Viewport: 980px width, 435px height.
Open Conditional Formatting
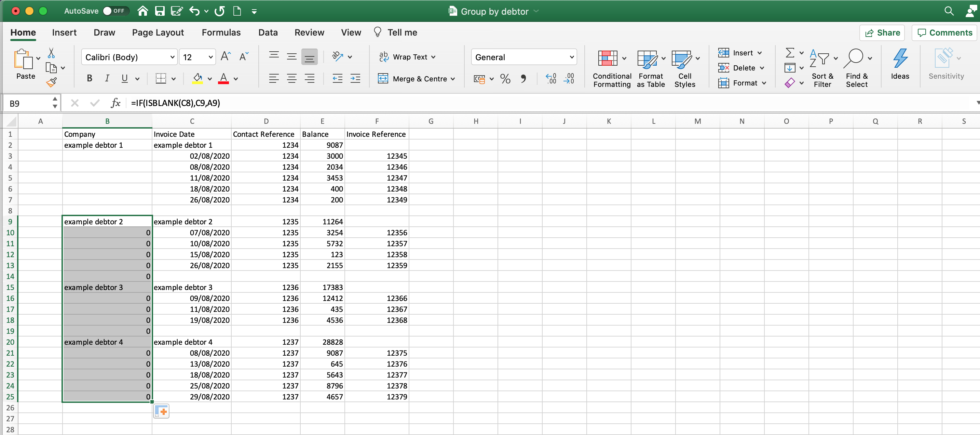pyautogui.click(x=612, y=68)
